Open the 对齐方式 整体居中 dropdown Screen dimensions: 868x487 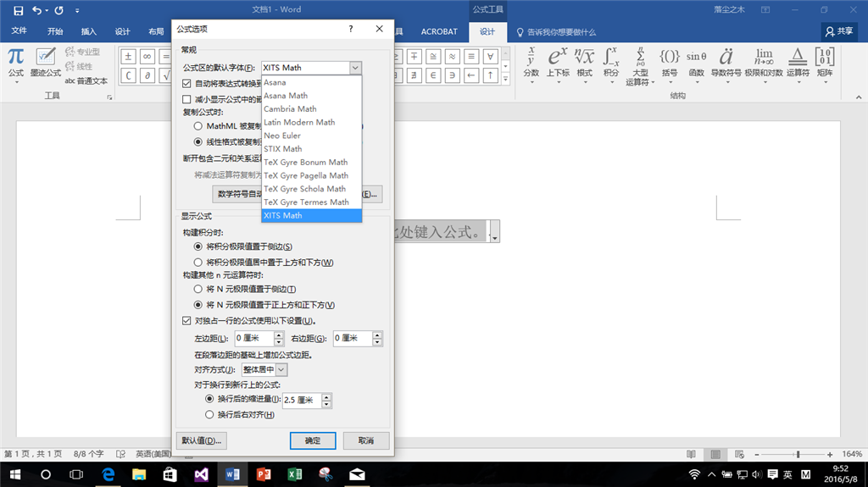[281, 369]
